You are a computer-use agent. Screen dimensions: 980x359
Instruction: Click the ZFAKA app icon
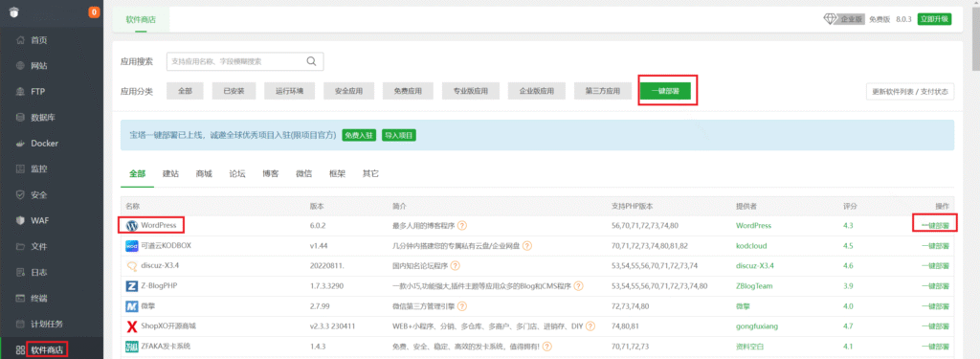(131, 347)
